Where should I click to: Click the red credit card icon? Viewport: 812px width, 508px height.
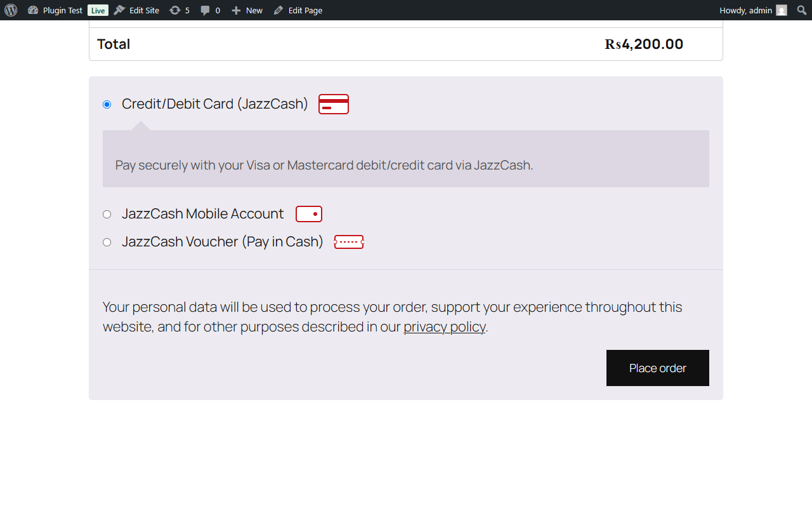334,104
